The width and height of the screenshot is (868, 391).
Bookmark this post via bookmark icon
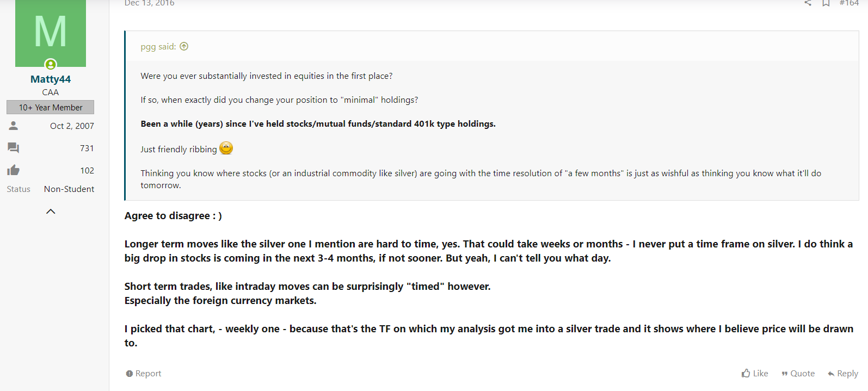(826, 3)
